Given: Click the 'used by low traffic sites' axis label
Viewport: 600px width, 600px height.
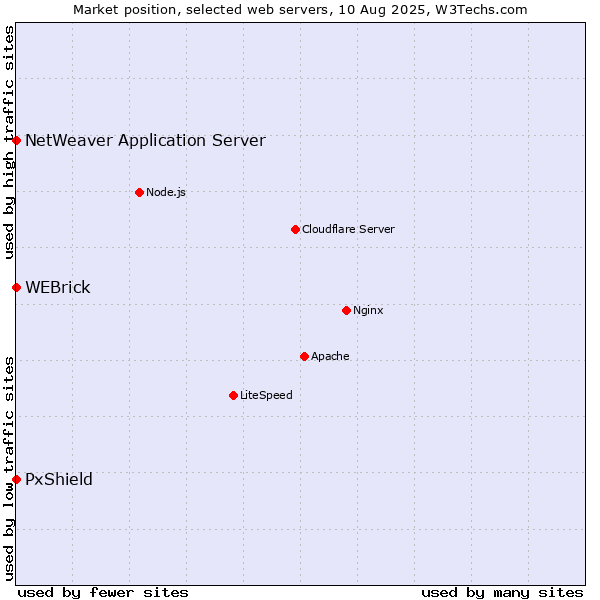Looking at the screenshot, I should pos(8,469).
